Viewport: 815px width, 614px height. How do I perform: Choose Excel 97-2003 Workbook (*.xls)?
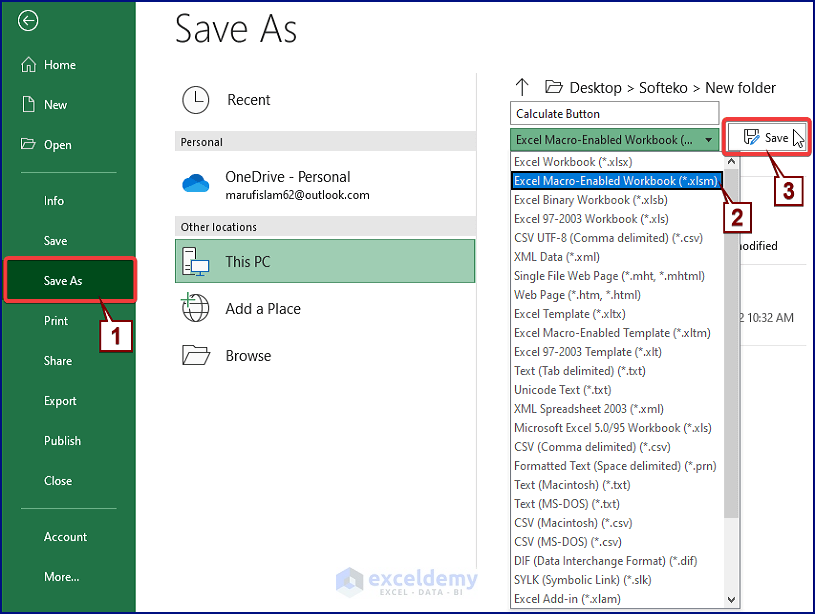[x=617, y=219]
